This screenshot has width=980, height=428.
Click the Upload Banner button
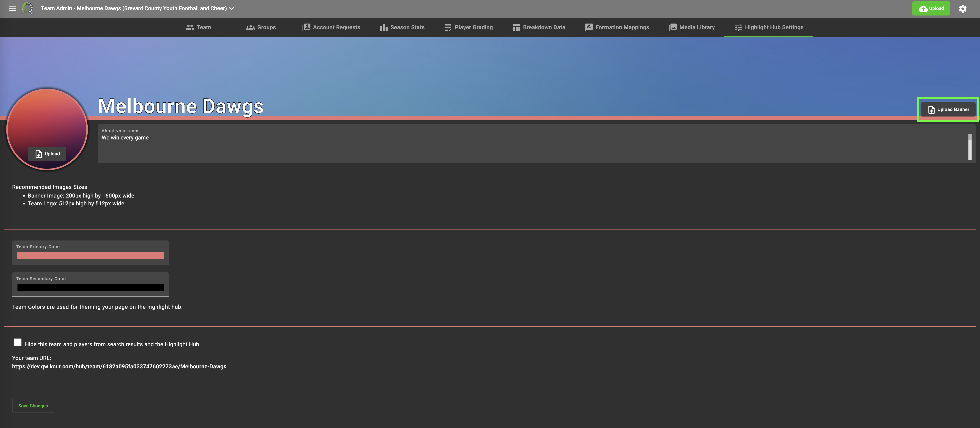click(x=948, y=110)
